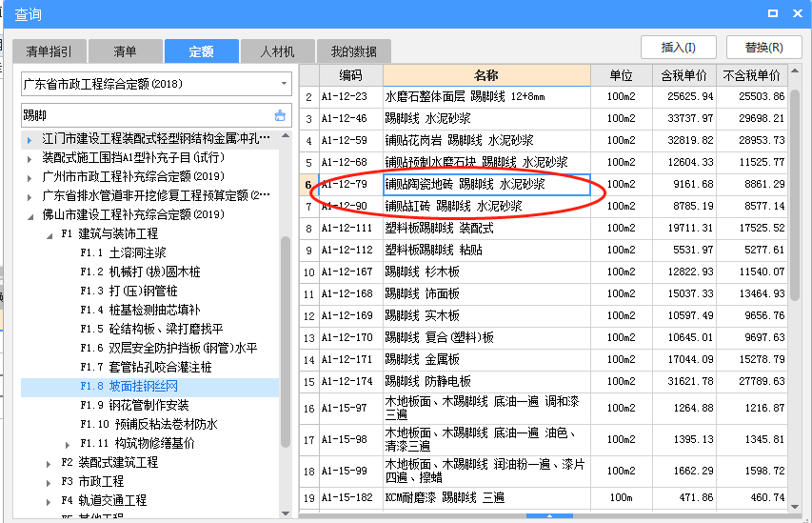Click the 替换(R) button
Image resolution: width=812 pixels, height=523 pixels.
[x=763, y=48]
